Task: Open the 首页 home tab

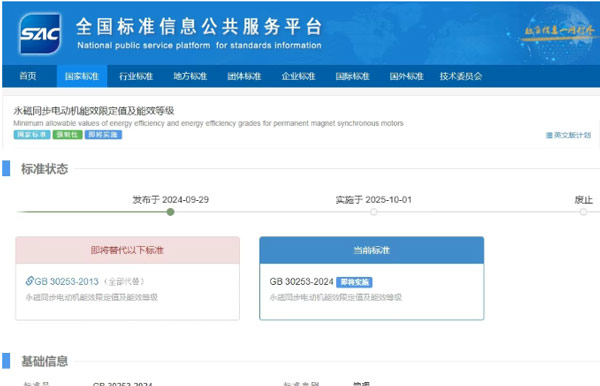Action: [x=28, y=76]
